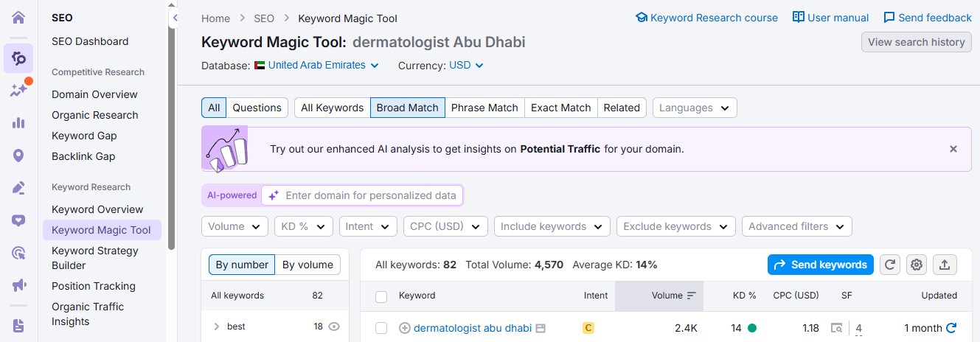This screenshot has height=342, width=980.
Task: Open the Volume filter dropdown
Action: 234,226
